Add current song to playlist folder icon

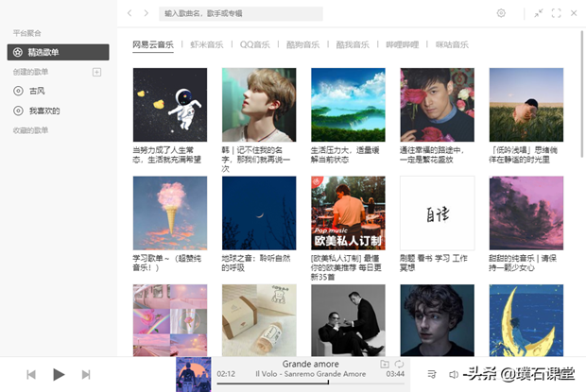385,364
